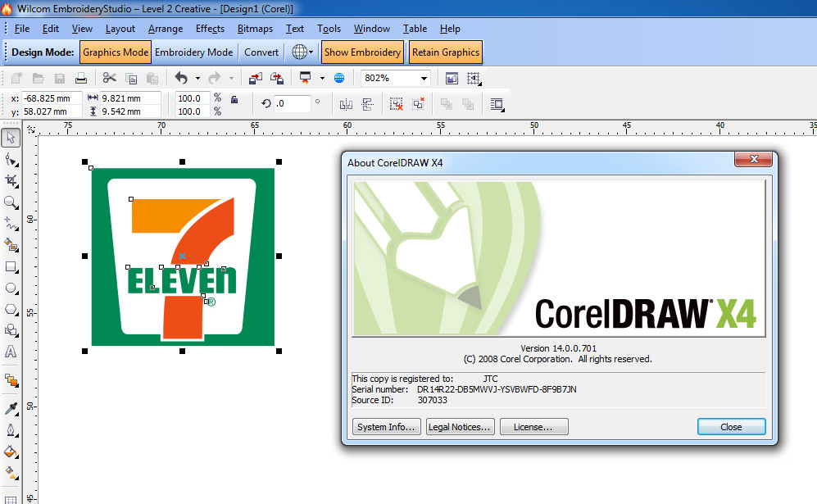This screenshot has width=817, height=504.
Task: Select the Basic Shapes tool
Action: (11, 330)
